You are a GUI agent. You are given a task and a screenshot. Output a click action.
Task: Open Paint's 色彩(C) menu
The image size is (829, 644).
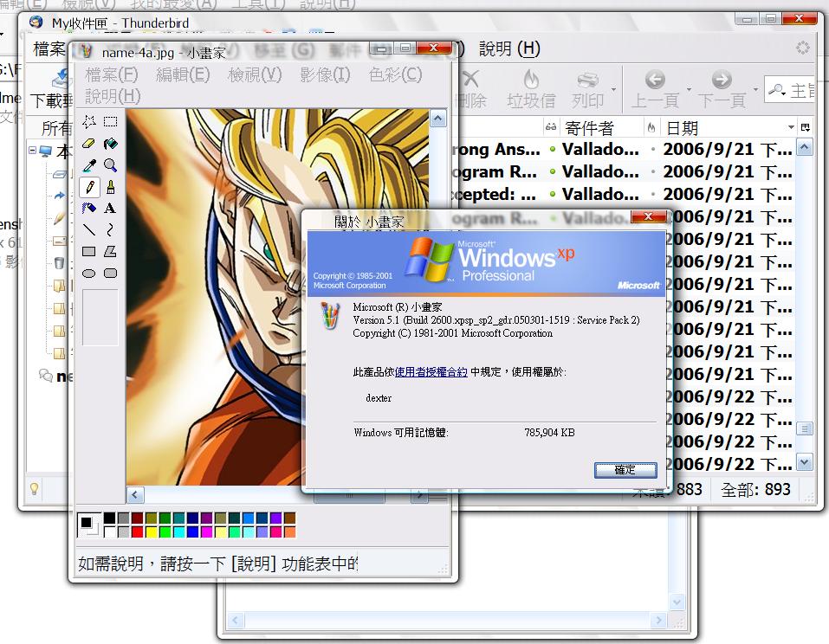coord(396,75)
